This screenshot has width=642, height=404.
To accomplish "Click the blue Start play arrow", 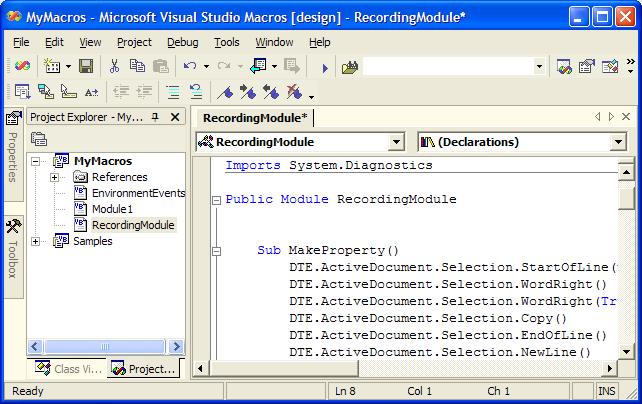I will 325,68.
